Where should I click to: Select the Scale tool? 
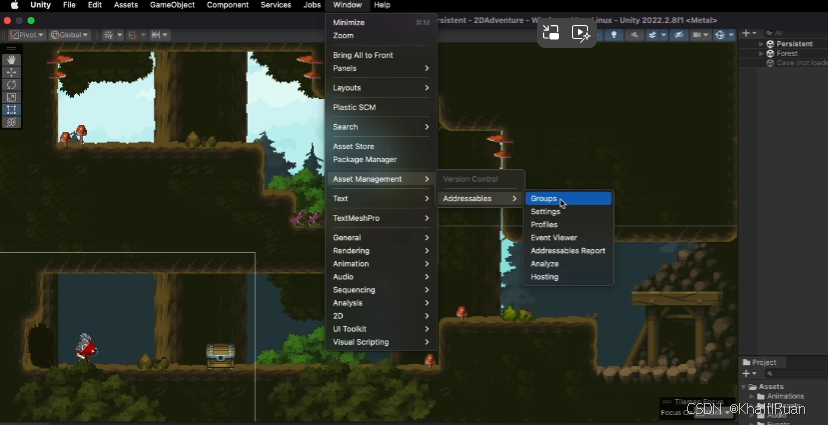pyautogui.click(x=11, y=97)
